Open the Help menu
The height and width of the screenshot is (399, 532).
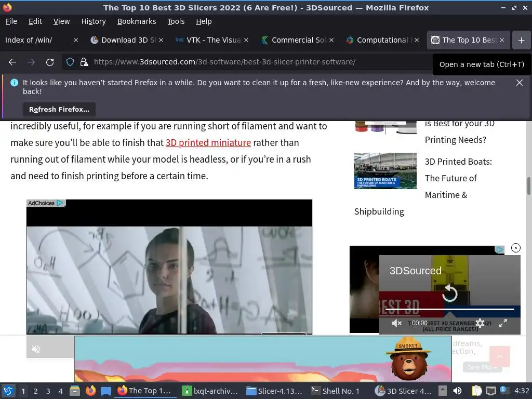pos(204,21)
